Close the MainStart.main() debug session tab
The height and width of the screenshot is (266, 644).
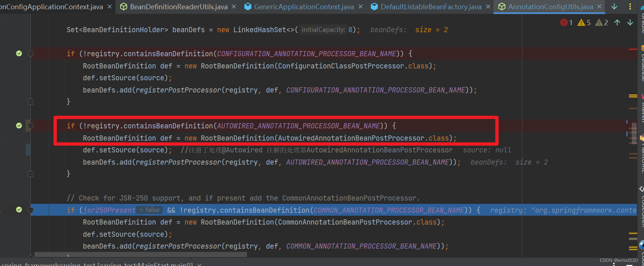[x=199, y=264]
